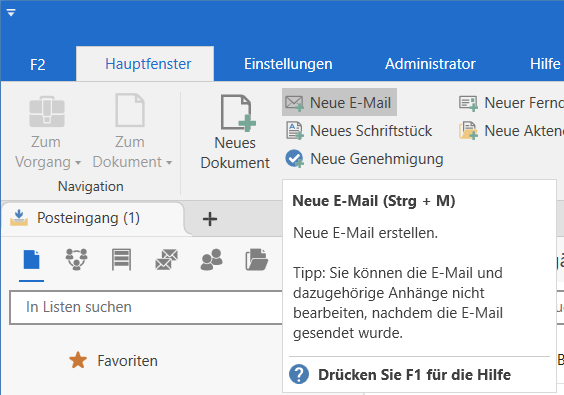Open the quick access toolbar dropdown arrow
The image size is (564, 395).
(11, 13)
